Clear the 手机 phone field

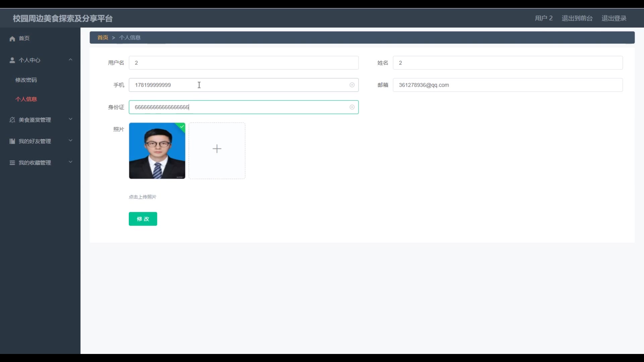click(352, 85)
